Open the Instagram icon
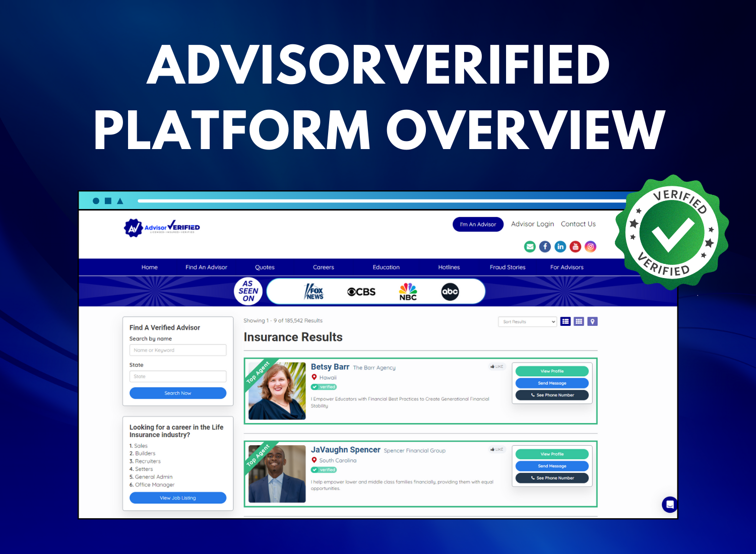Screen dimensions: 756x554 tap(591, 246)
